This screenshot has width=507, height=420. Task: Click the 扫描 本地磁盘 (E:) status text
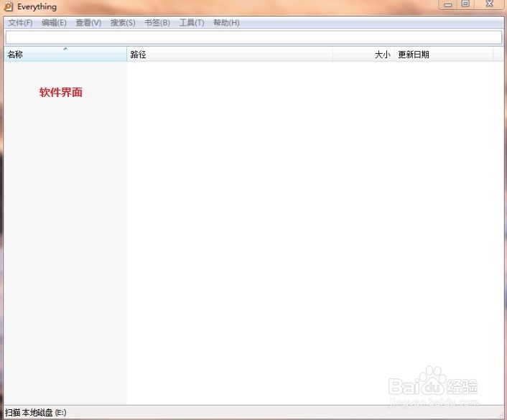(36, 413)
